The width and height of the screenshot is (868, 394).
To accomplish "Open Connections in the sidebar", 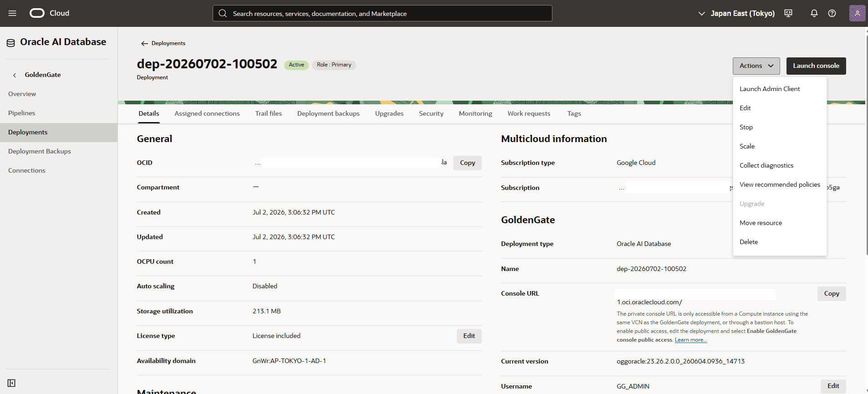I will click(59, 170).
